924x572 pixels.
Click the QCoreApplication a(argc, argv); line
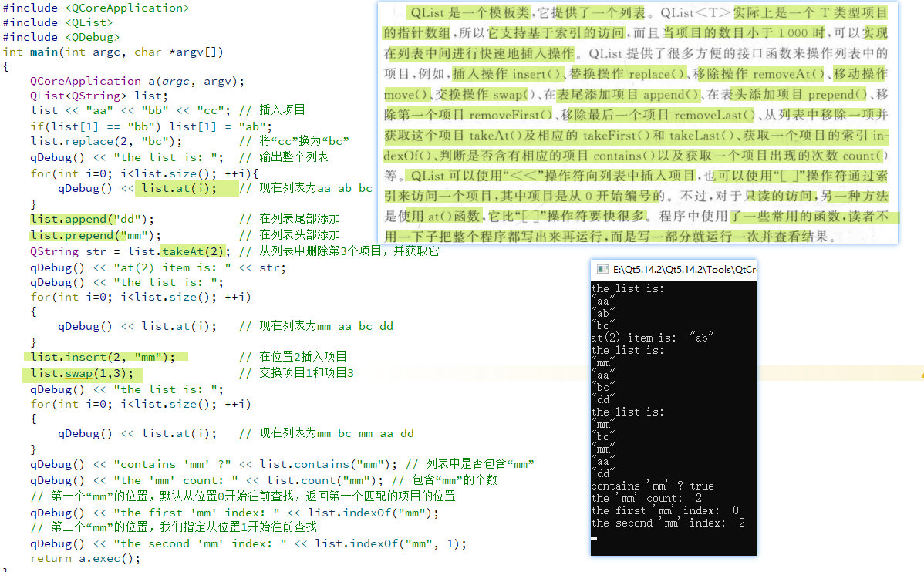tap(137, 81)
